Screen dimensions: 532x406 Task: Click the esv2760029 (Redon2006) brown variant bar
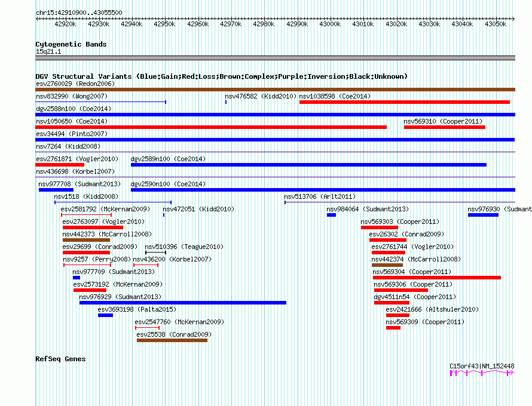click(x=275, y=90)
